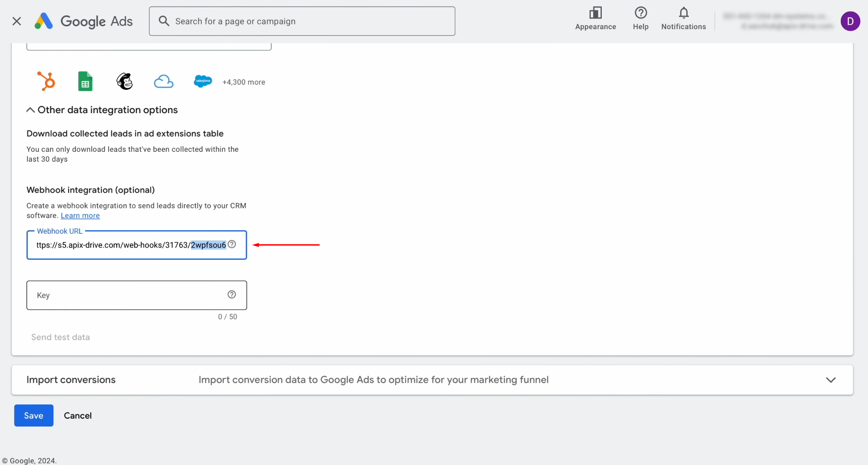
Task: Open the Key field help tooltip icon
Action: pos(232,294)
